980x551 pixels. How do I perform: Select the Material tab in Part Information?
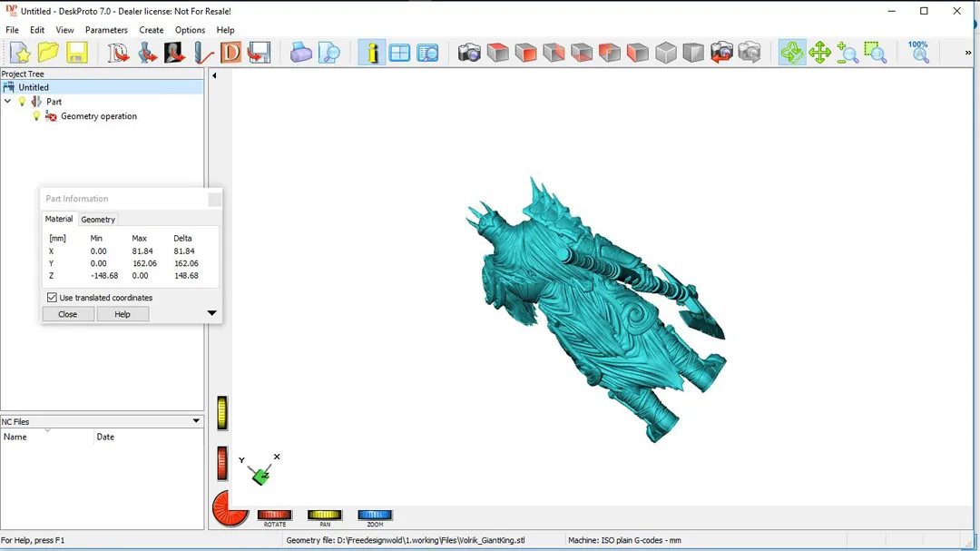coord(59,219)
